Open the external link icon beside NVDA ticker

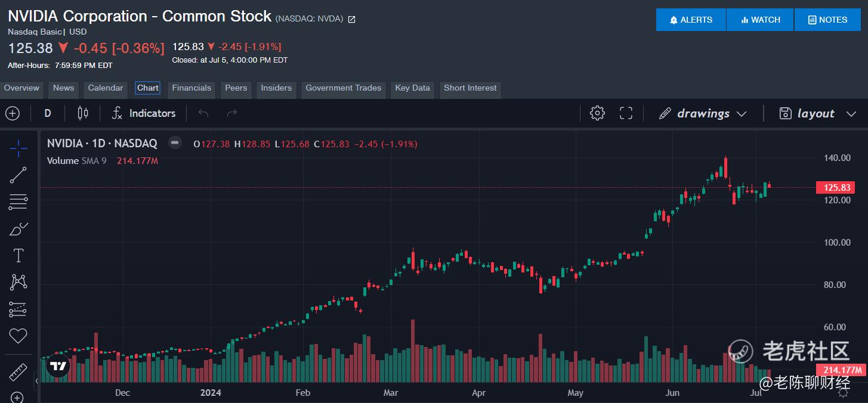[352, 19]
